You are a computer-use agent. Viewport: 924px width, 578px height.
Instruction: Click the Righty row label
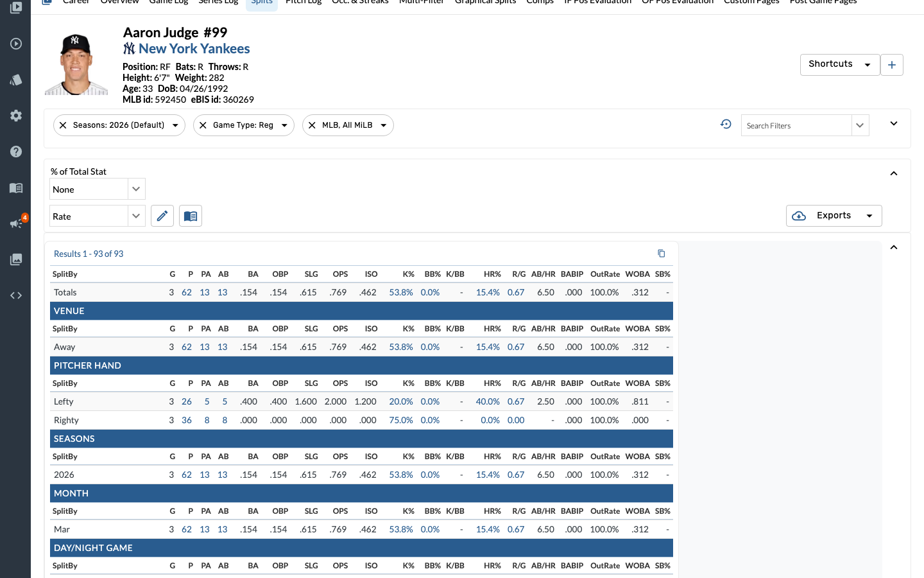(66, 420)
